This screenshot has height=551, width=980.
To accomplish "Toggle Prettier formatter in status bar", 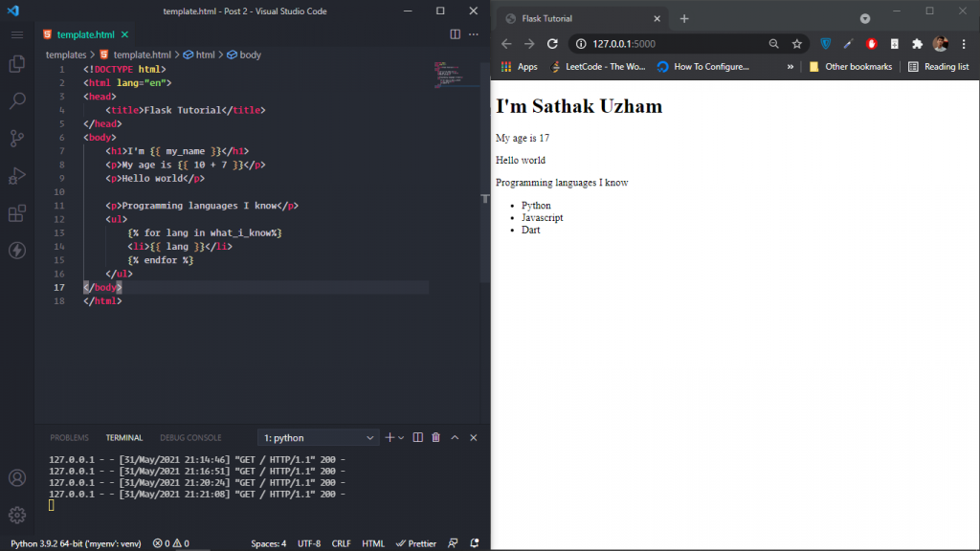I will (x=416, y=543).
